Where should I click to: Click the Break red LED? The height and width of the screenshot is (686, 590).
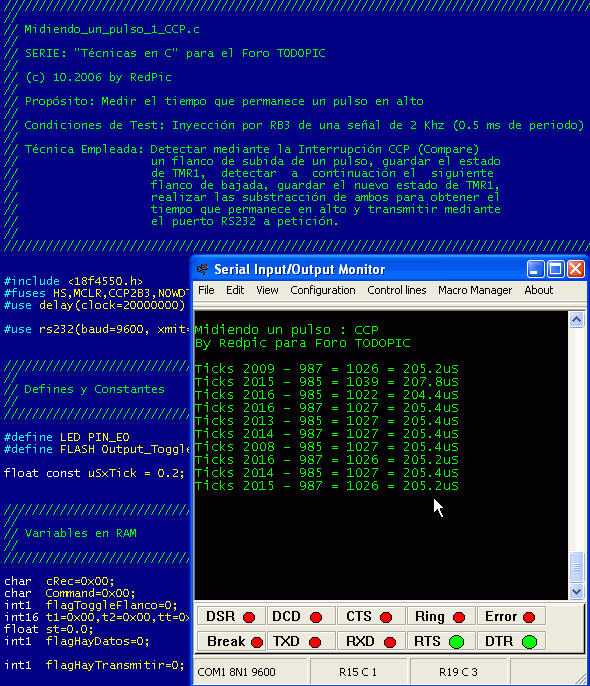[257, 642]
